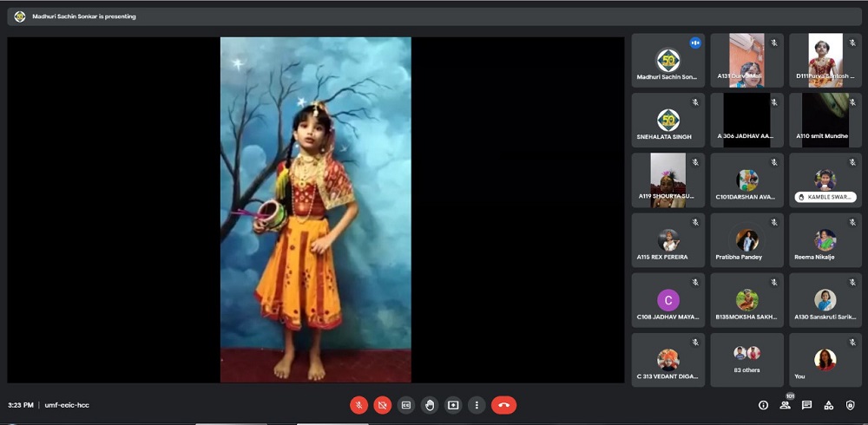Unmute the microphone in the call controls
This screenshot has width=868, height=425.
(x=358, y=405)
